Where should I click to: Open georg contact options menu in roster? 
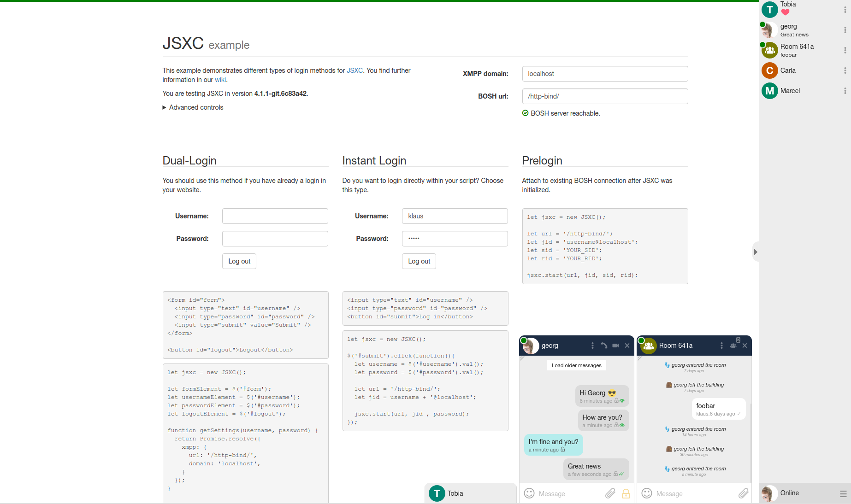pos(845,30)
